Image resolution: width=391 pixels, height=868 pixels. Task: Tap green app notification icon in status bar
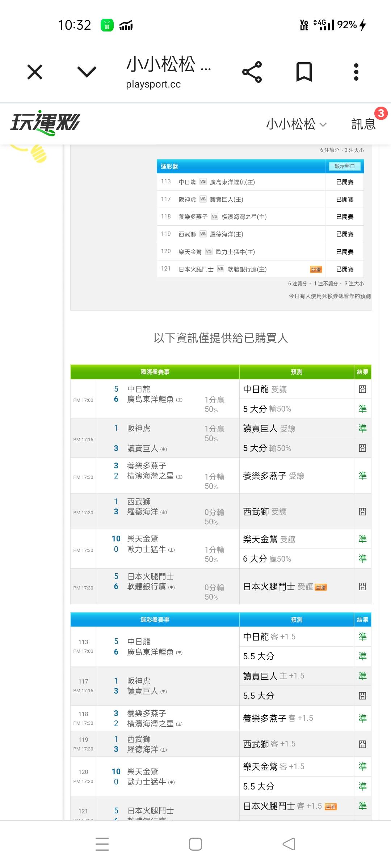(107, 25)
